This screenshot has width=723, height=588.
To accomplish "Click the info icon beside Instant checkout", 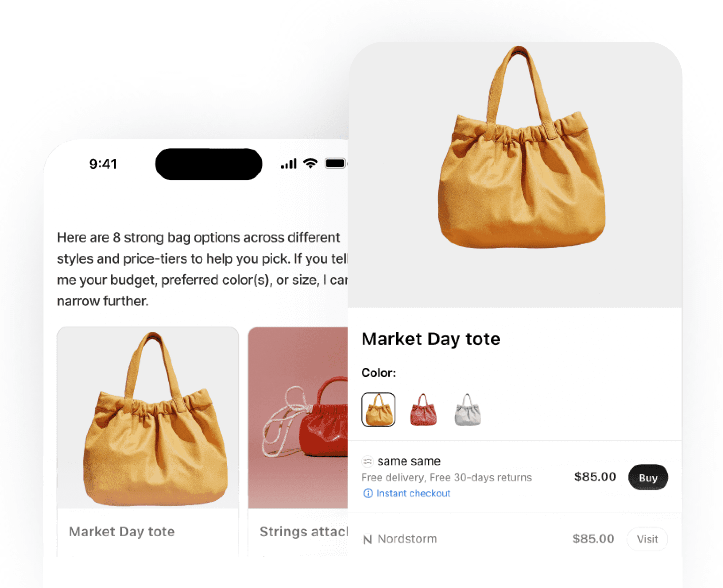I will (368, 493).
